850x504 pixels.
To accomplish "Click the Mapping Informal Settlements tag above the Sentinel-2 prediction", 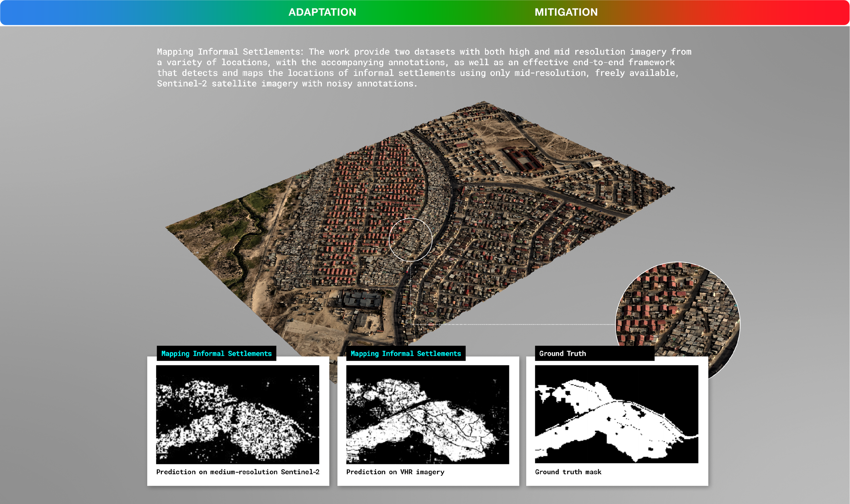I will (217, 353).
